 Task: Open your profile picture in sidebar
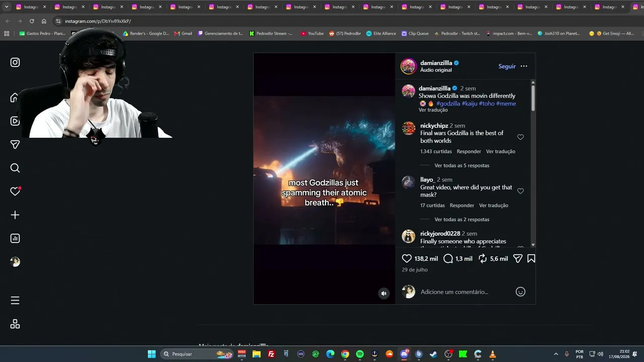point(15,262)
